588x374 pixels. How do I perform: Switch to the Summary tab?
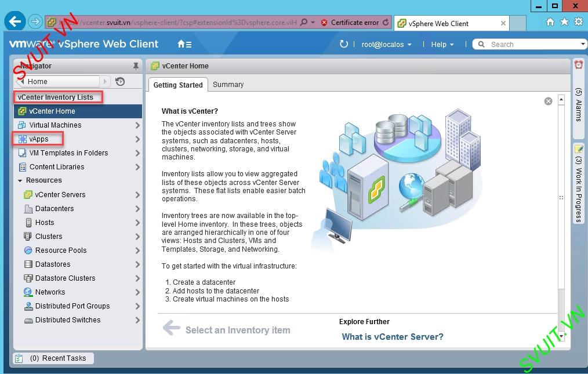pyautogui.click(x=228, y=85)
